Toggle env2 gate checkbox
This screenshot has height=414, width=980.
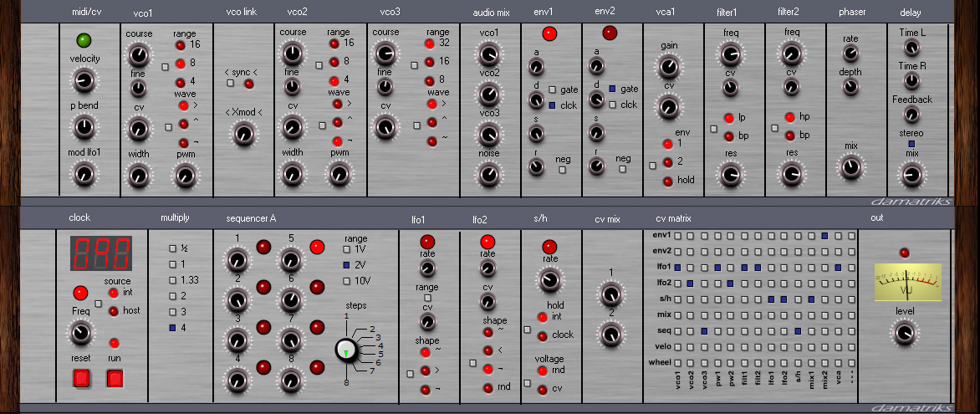coord(613,89)
